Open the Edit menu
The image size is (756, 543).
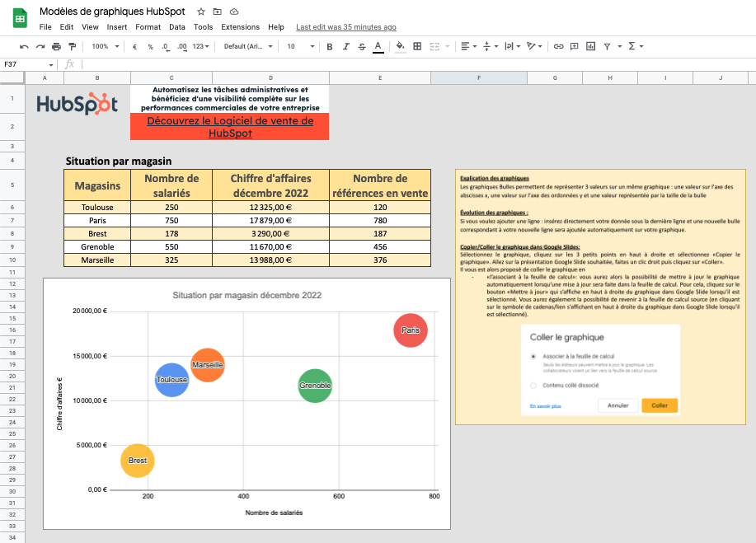point(67,27)
